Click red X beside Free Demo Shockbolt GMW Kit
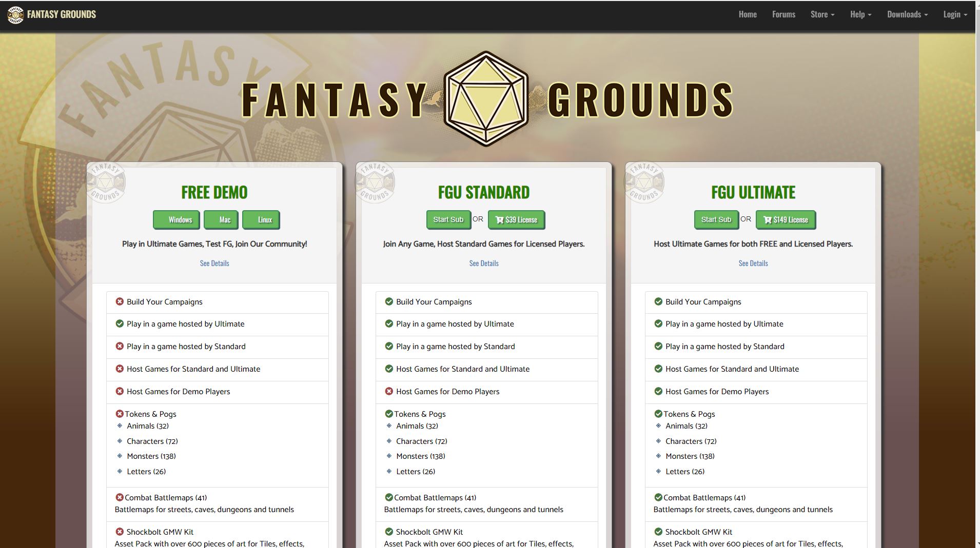 pos(120,532)
